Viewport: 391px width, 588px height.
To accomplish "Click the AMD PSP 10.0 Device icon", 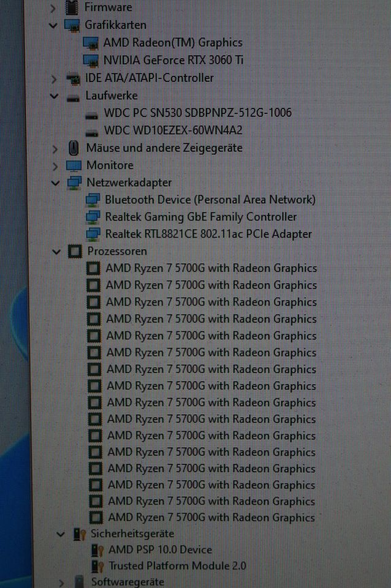I will coord(97,551).
